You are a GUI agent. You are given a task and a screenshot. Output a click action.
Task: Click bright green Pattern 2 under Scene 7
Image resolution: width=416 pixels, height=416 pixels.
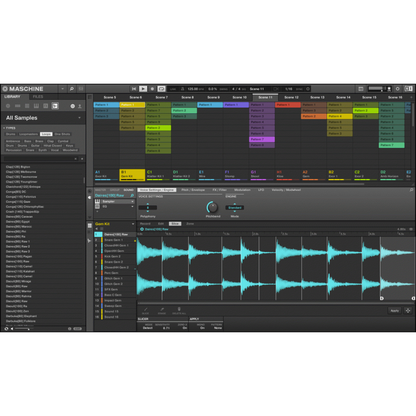click(x=158, y=128)
